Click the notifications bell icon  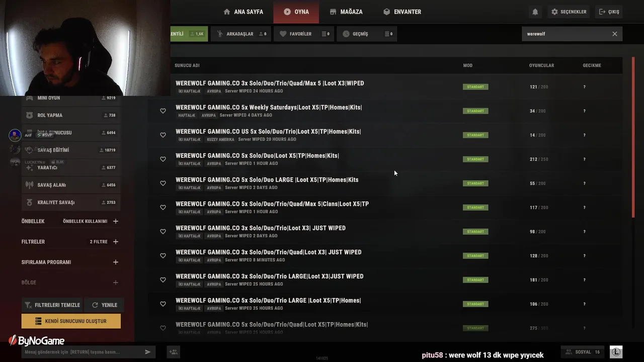click(535, 12)
